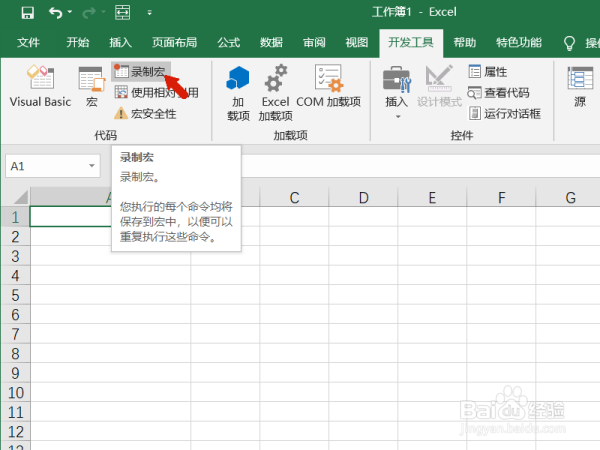Select column F header
This screenshot has width=600, height=450.
point(501,197)
